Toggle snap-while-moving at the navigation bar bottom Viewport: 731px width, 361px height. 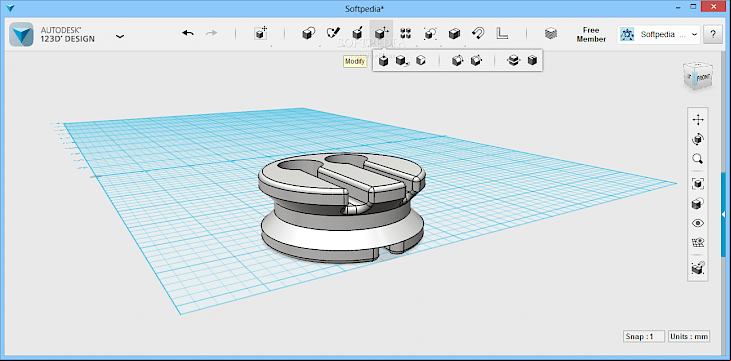(x=698, y=268)
